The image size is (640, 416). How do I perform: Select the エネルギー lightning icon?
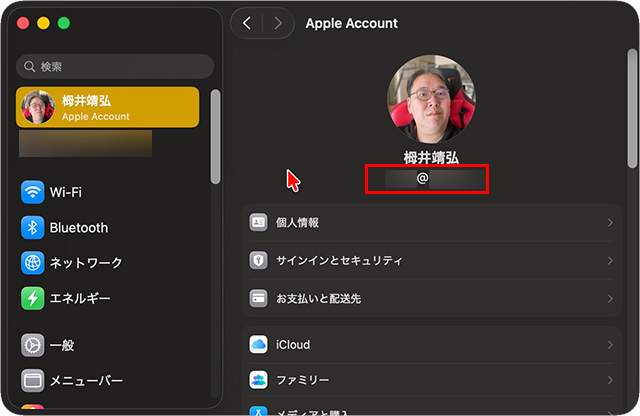tap(33, 298)
